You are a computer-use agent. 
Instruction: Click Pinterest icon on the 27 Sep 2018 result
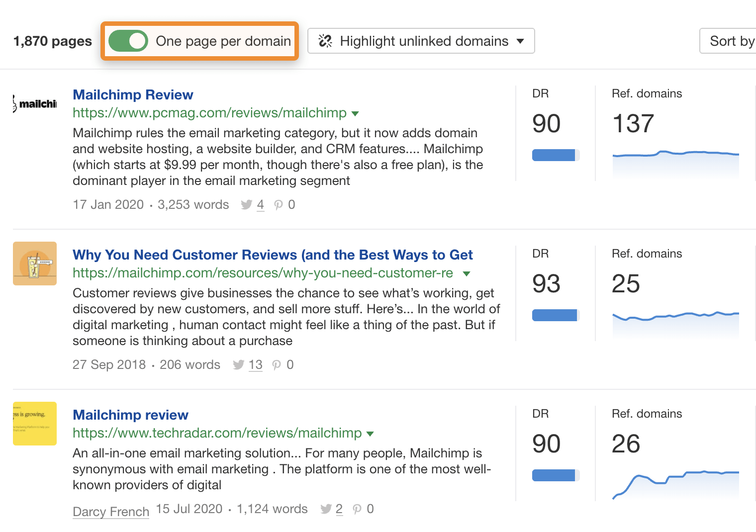pos(277,365)
